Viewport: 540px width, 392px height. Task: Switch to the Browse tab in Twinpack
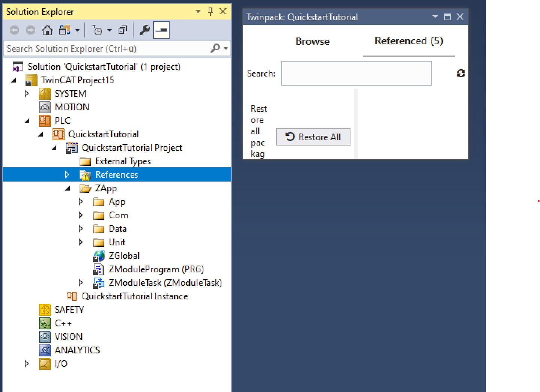click(312, 41)
